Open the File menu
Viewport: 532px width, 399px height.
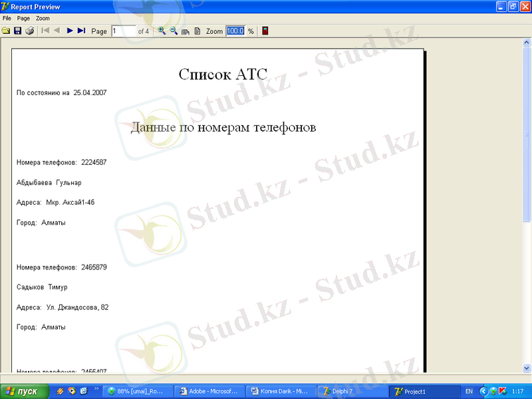point(7,19)
